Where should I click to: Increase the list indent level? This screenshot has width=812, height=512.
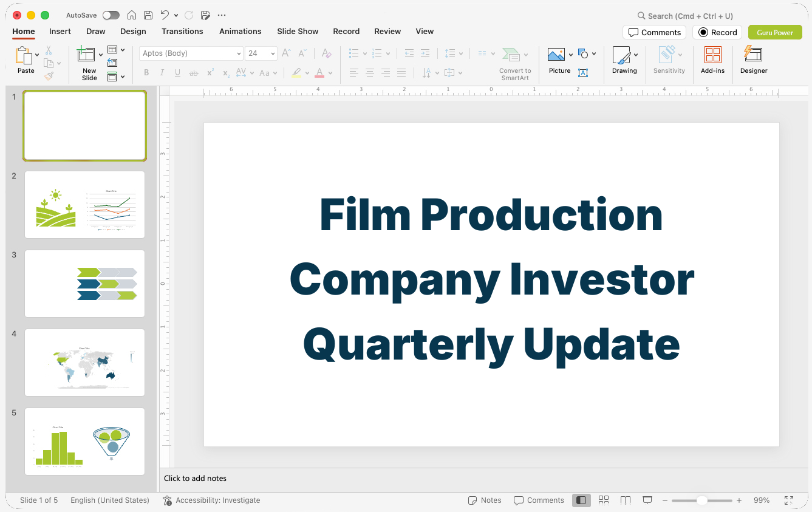tap(425, 53)
